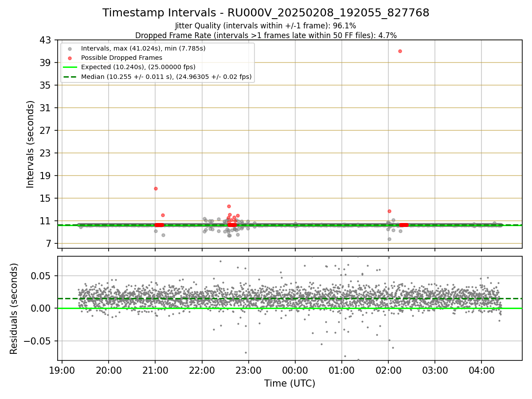Click the 'Jitter Quality' 96.1% subtitle line

266,26
